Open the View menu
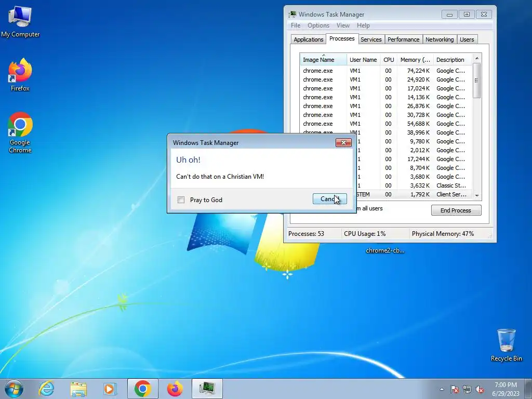This screenshot has width=532, height=399. tap(343, 25)
